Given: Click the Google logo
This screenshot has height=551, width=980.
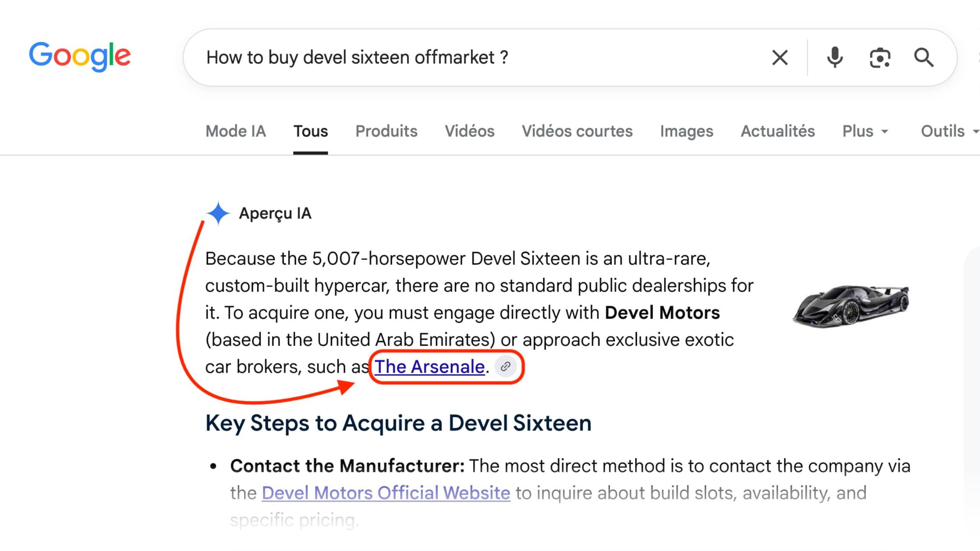Looking at the screenshot, I should click(80, 57).
